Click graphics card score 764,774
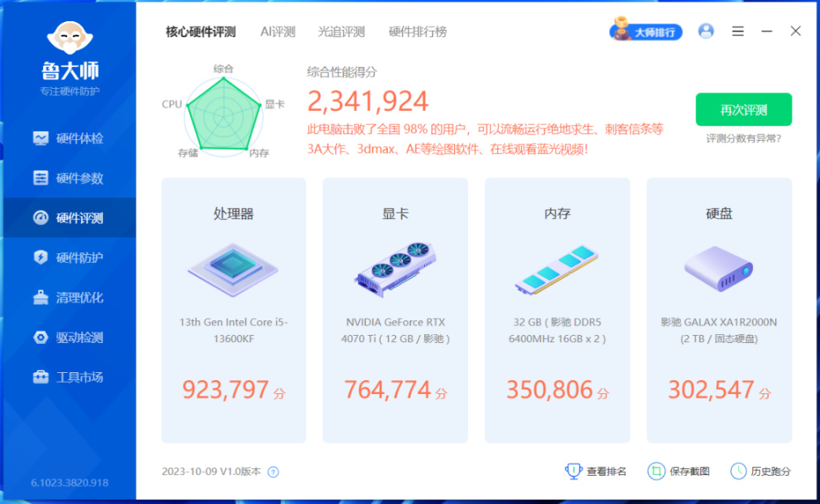 (388, 389)
